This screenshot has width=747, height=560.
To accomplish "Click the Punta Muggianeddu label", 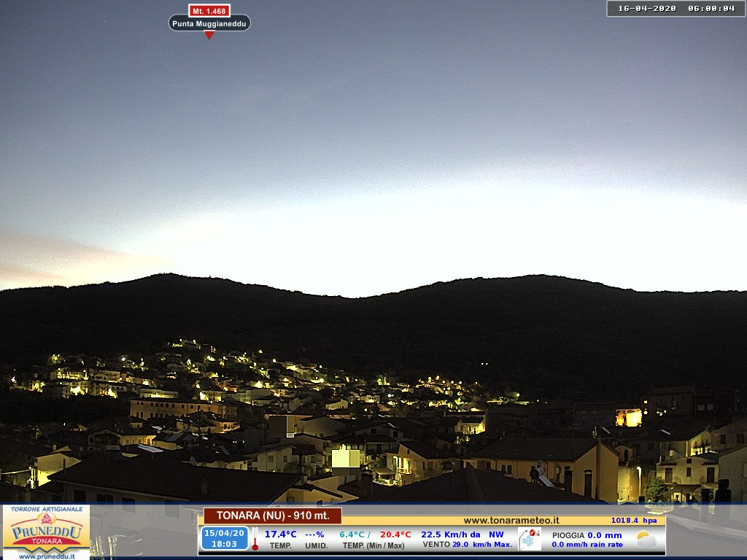I will click(x=209, y=23).
